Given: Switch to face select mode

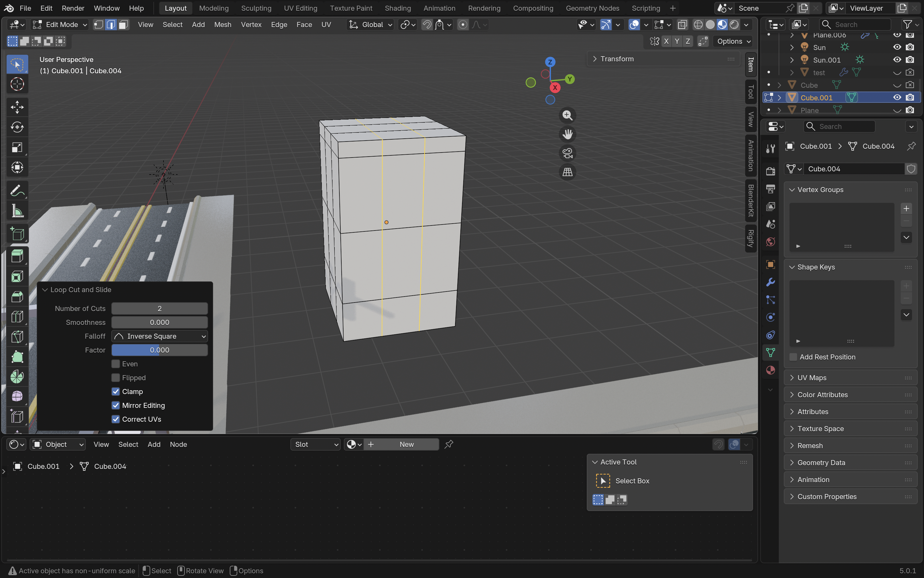Looking at the screenshot, I should pos(123,25).
